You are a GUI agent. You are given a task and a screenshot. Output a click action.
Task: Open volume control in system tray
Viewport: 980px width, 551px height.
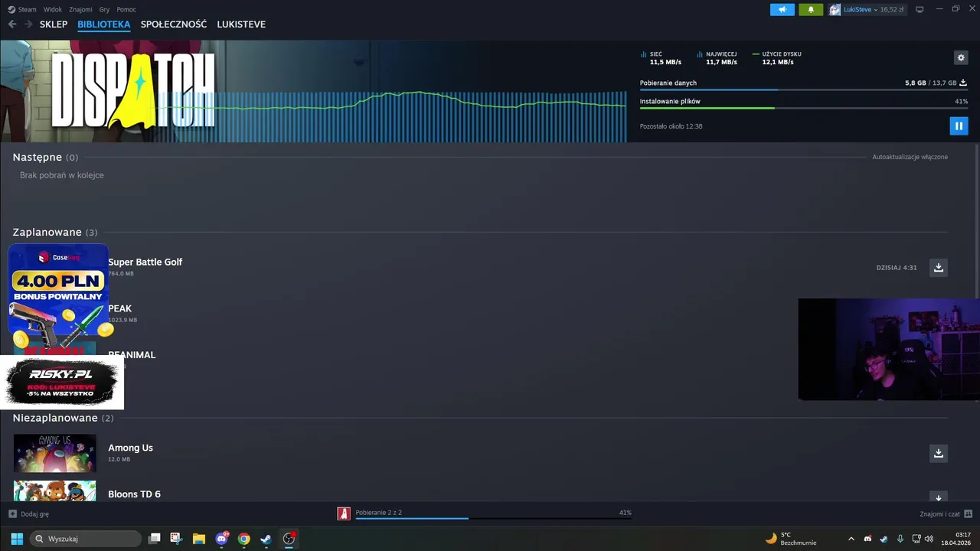[x=929, y=539]
